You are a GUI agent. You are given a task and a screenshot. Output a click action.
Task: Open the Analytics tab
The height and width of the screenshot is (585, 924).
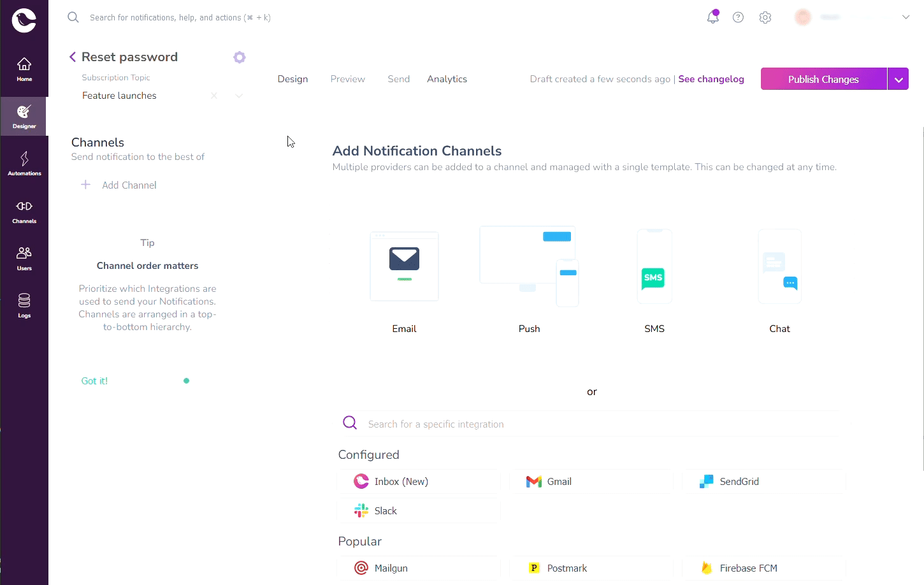click(447, 78)
